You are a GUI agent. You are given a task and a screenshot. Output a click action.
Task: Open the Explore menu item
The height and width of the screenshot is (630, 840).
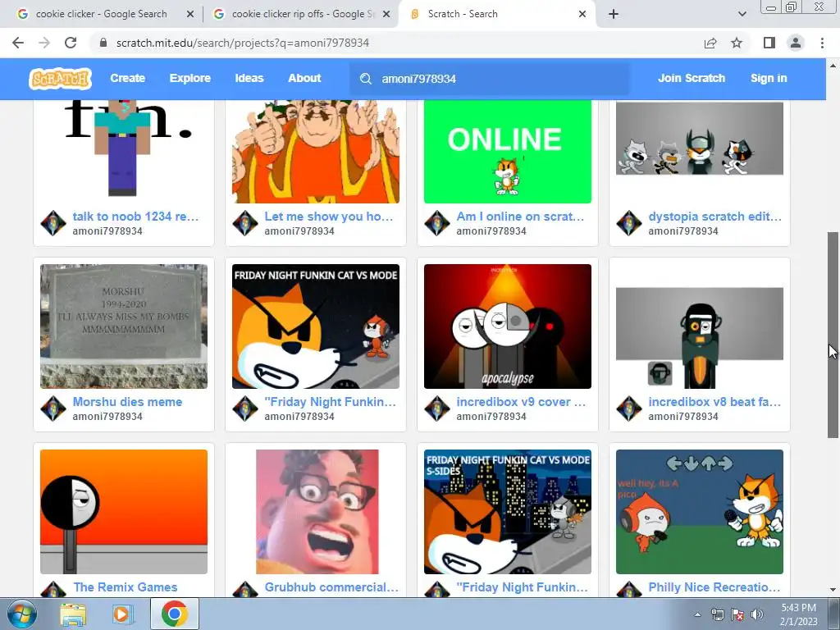tap(190, 78)
